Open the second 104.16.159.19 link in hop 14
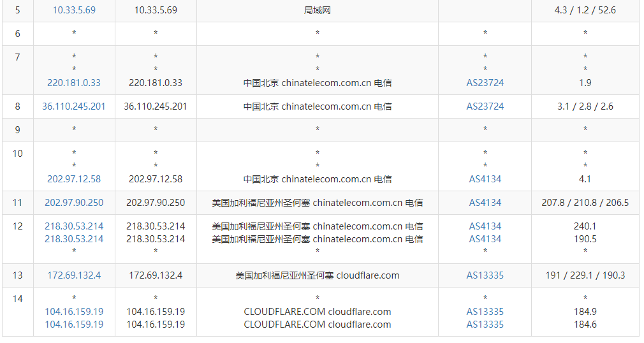Image resolution: width=644 pixels, height=343 pixels. pos(74,325)
